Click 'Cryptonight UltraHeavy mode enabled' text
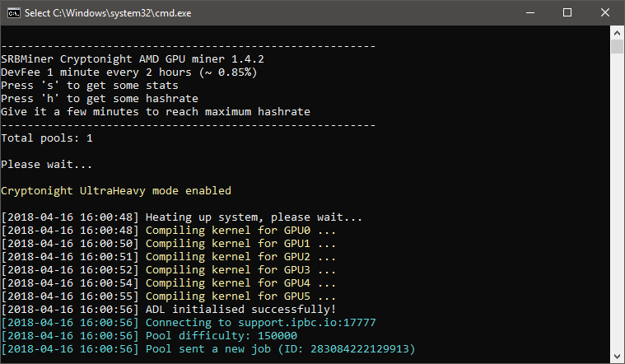This screenshot has width=625, height=364. pos(115,191)
